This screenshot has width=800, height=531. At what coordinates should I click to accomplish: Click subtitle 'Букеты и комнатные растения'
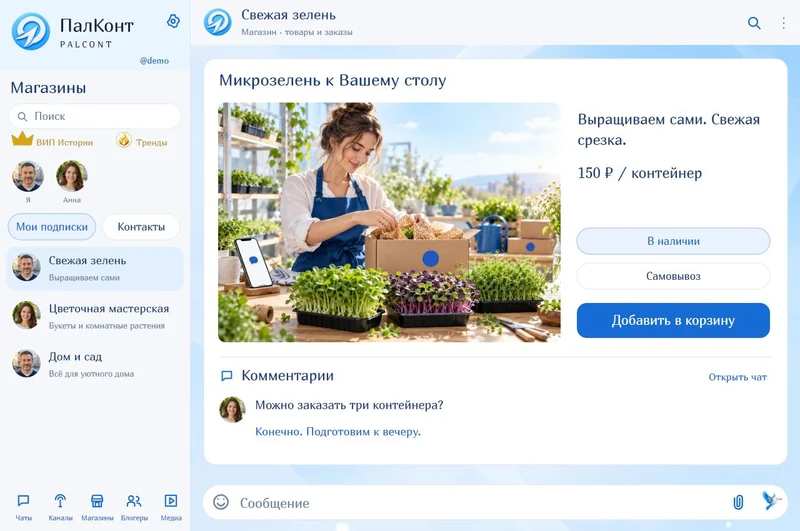tap(107, 326)
